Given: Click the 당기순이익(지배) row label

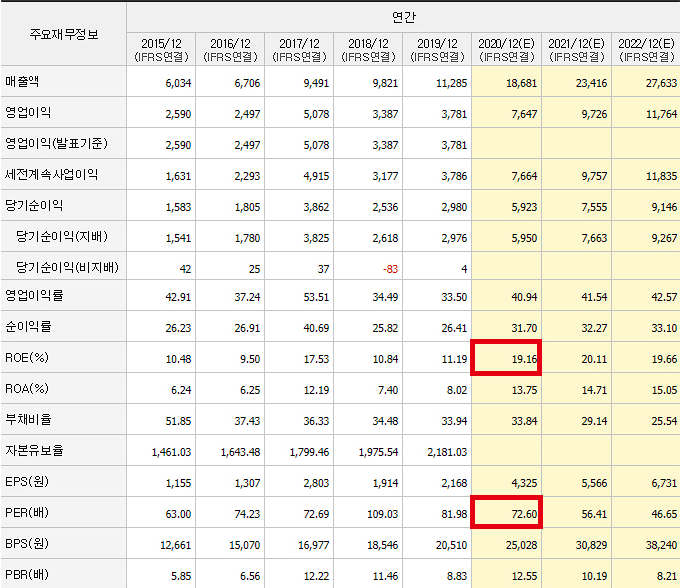Looking at the screenshot, I should (62, 237).
